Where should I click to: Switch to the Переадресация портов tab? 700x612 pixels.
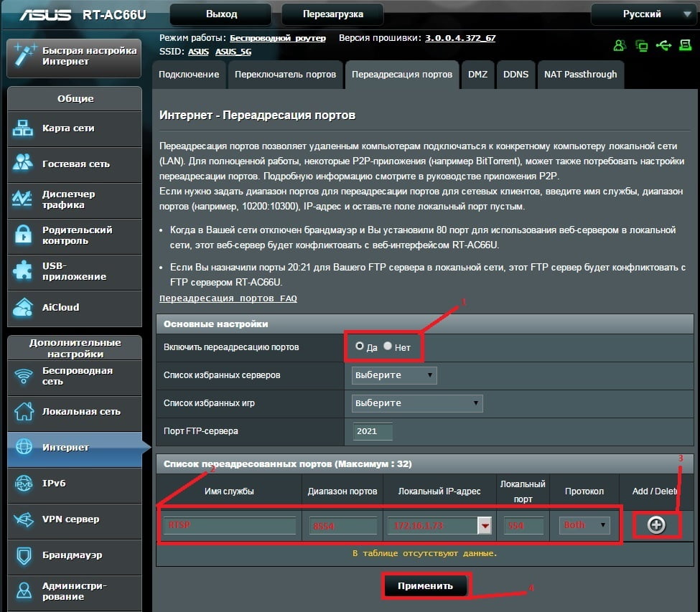tap(402, 75)
